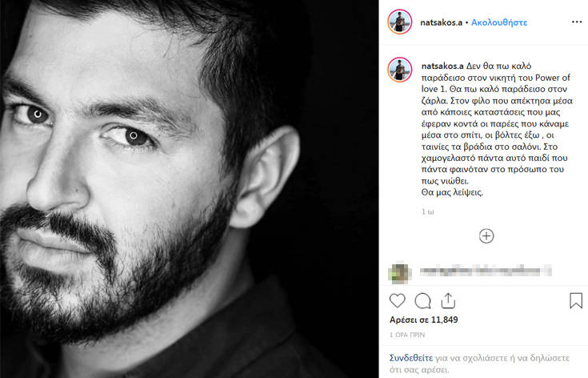Click the header profile avatar
The height and width of the screenshot is (378, 588).
pyautogui.click(x=400, y=22)
